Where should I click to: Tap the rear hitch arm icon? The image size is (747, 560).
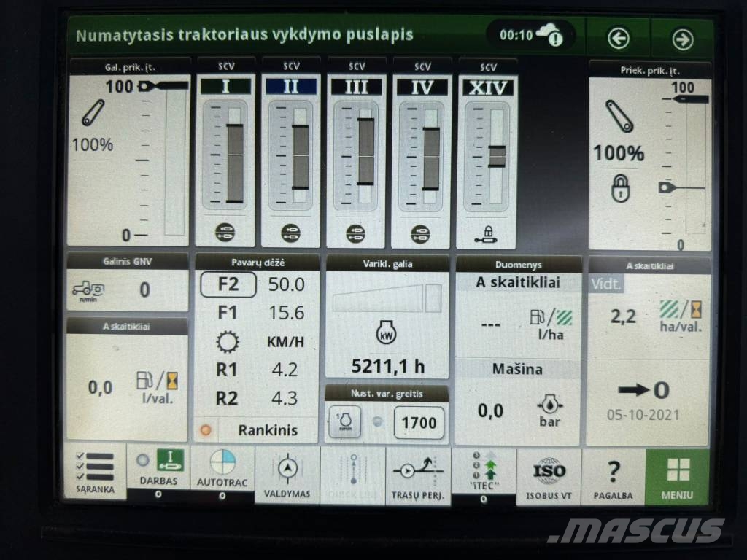tap(93, 113)
